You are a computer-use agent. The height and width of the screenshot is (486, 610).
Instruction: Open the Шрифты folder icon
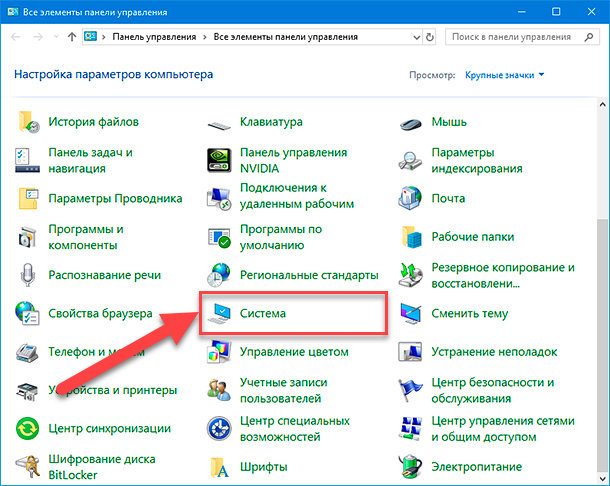click(219, 467)
